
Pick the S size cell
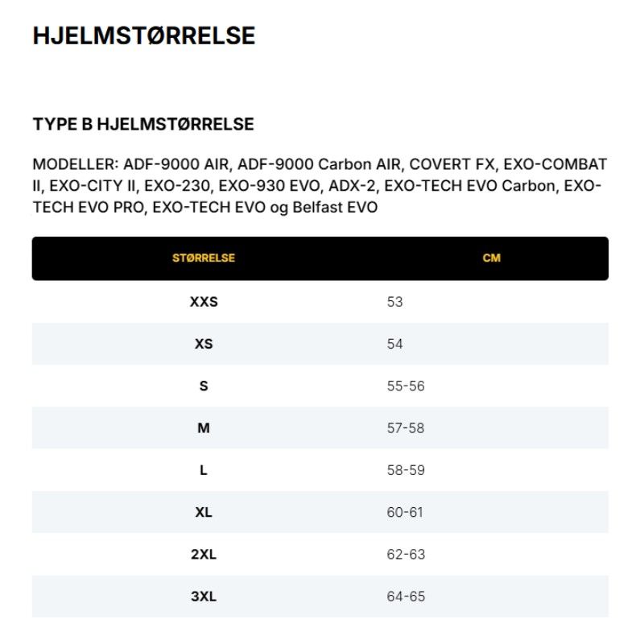[x=204, y=386]
